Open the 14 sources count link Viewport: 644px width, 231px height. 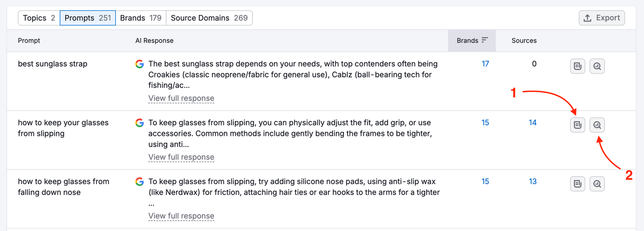[x=532, y=123]
